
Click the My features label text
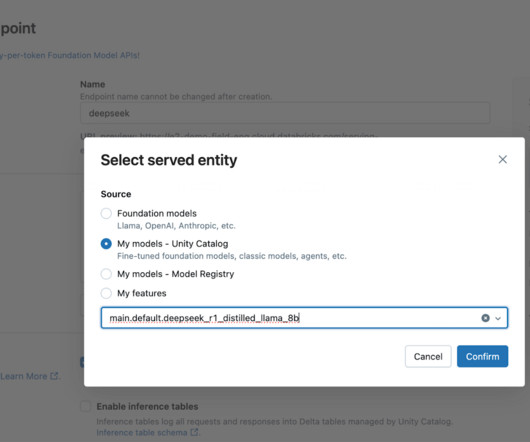pos(142,293)
